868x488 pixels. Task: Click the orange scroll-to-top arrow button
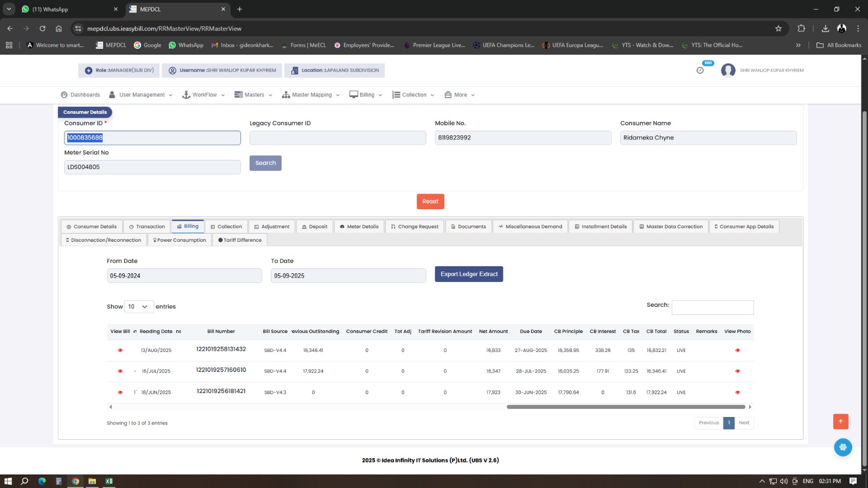[x=840, y=421]
